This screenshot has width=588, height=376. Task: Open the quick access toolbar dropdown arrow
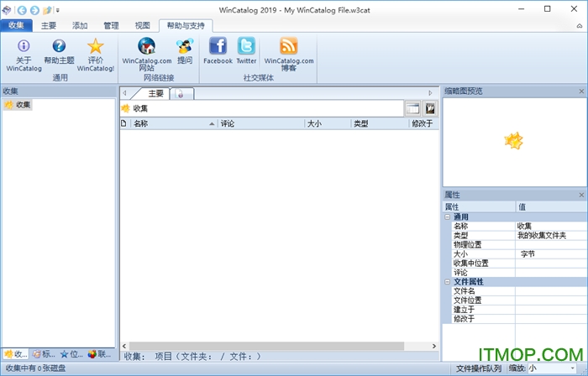(x=58, y=10)
